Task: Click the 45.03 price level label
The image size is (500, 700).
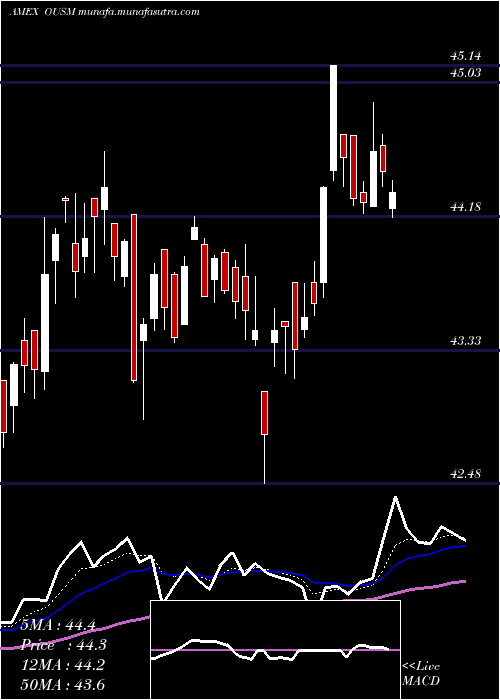Action: point(466,73)
